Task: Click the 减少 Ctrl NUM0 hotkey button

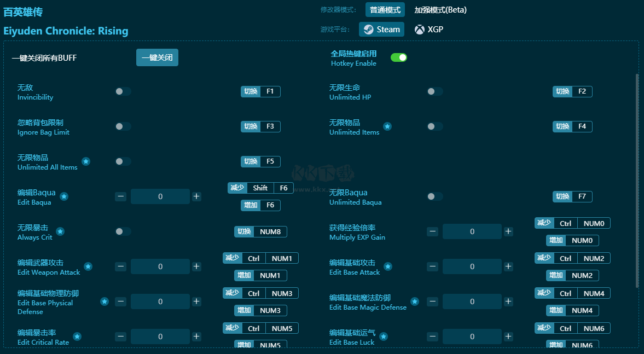Action: 572,223
